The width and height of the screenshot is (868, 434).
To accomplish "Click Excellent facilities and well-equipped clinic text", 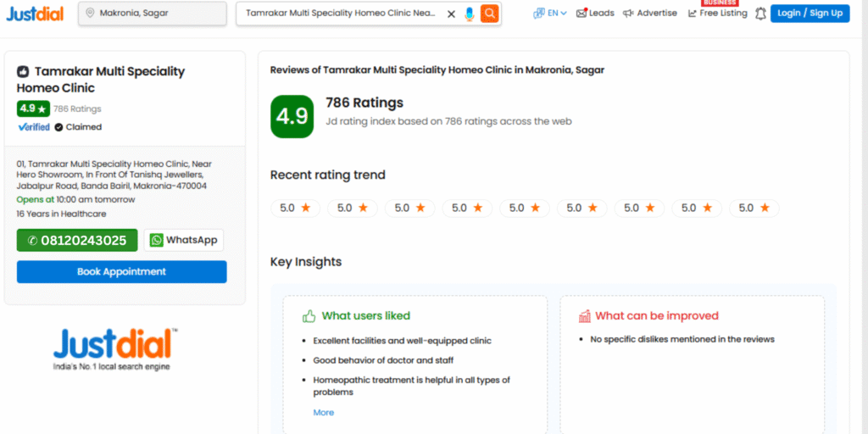I will click(402, 341).
